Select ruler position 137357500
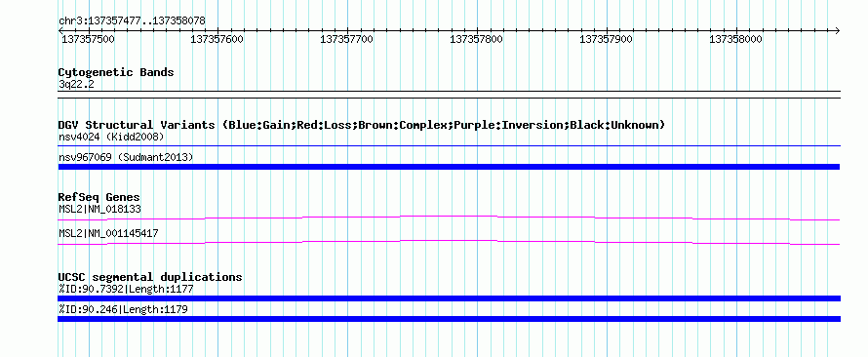The height and width of the screenshot is (357, 868). pyautogui.click(x=88, y=39)
